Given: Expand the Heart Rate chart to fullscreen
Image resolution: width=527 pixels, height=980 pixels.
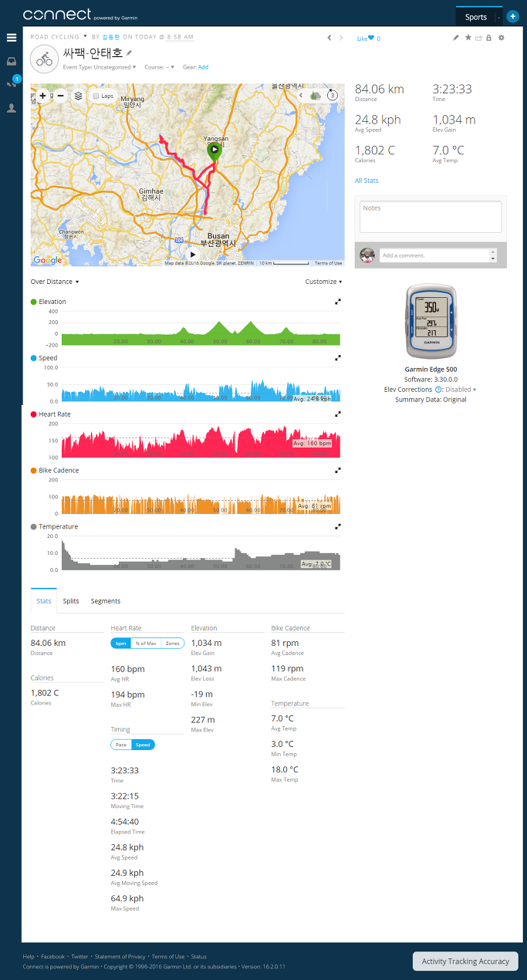Looking at the screenshot, I should 338,414.
